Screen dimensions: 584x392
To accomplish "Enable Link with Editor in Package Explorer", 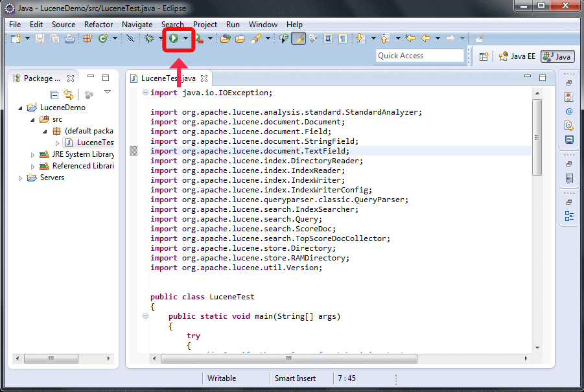I will (68, 95).
